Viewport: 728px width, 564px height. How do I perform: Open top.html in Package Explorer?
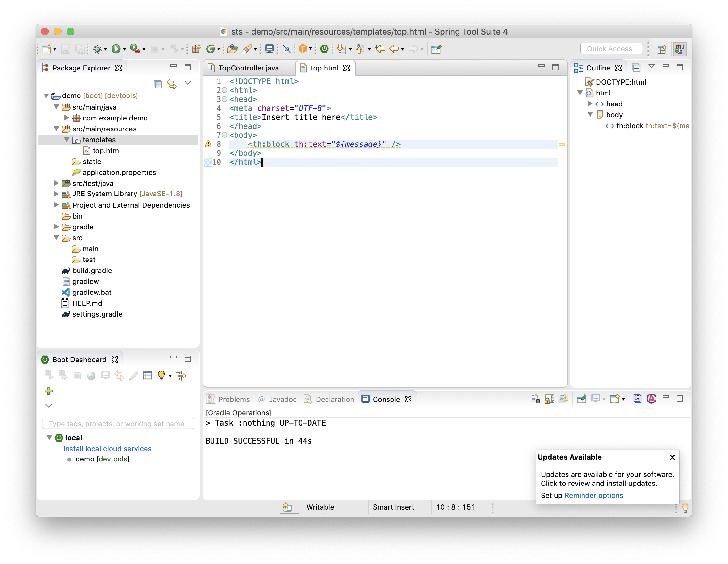point(106,151)
